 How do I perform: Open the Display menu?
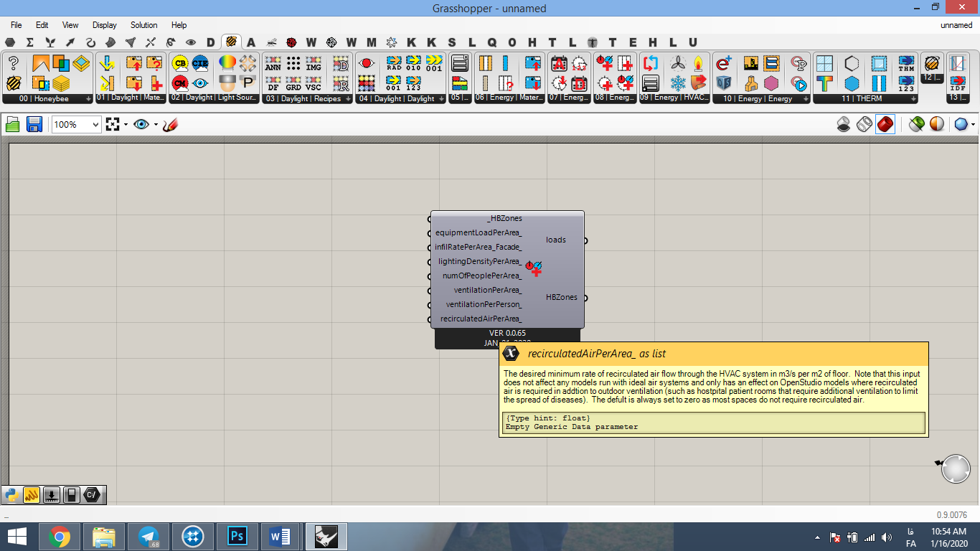point(104,25)
